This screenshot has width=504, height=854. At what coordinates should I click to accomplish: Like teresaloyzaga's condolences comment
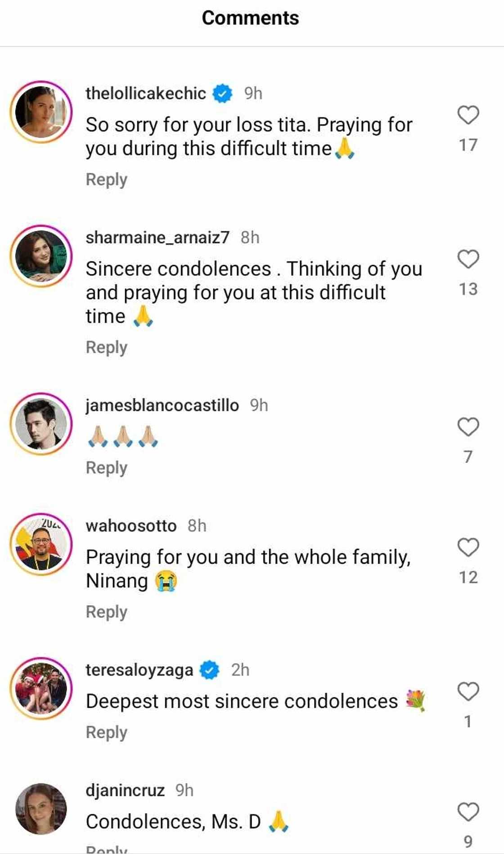(x=468, y=691)
